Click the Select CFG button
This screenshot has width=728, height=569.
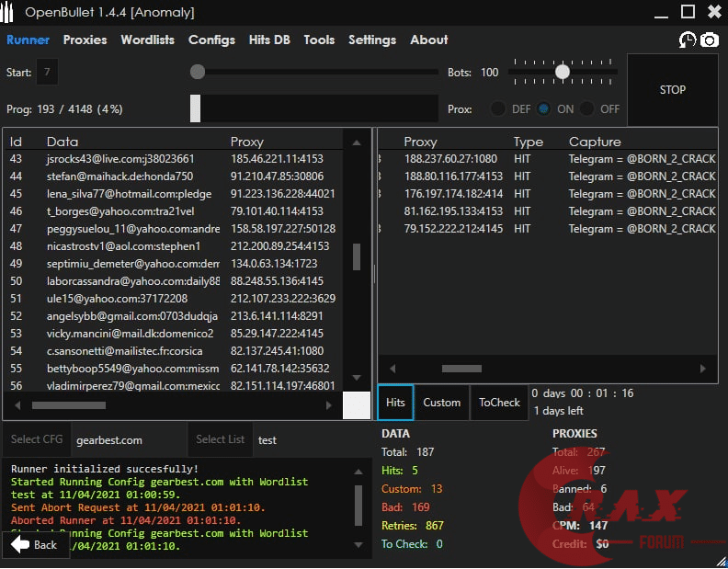(x=37, y=439)
